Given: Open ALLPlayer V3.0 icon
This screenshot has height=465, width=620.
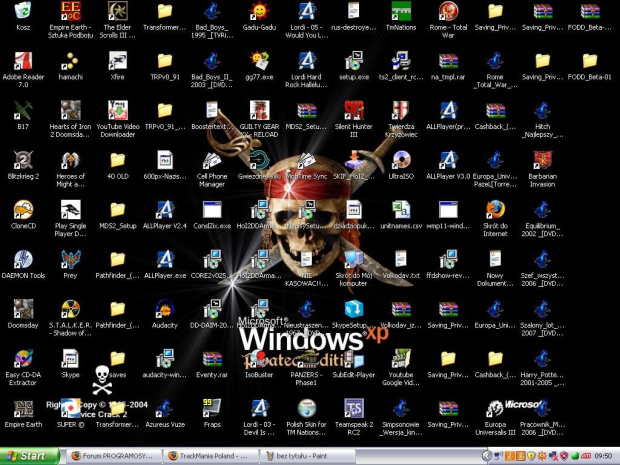Looking at the screenshot, I should tap(448, 160).
